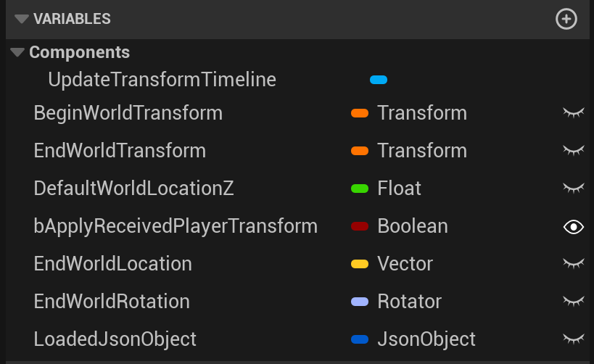
Task: Select the EndWorldTransform variable
Action: pyautogui.click(x=120, y=151)
